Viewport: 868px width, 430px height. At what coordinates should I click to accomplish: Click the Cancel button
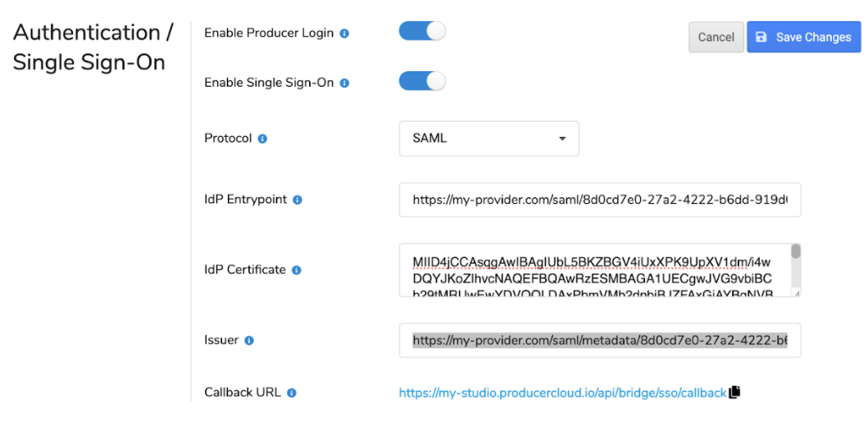(x=716, y=37)
